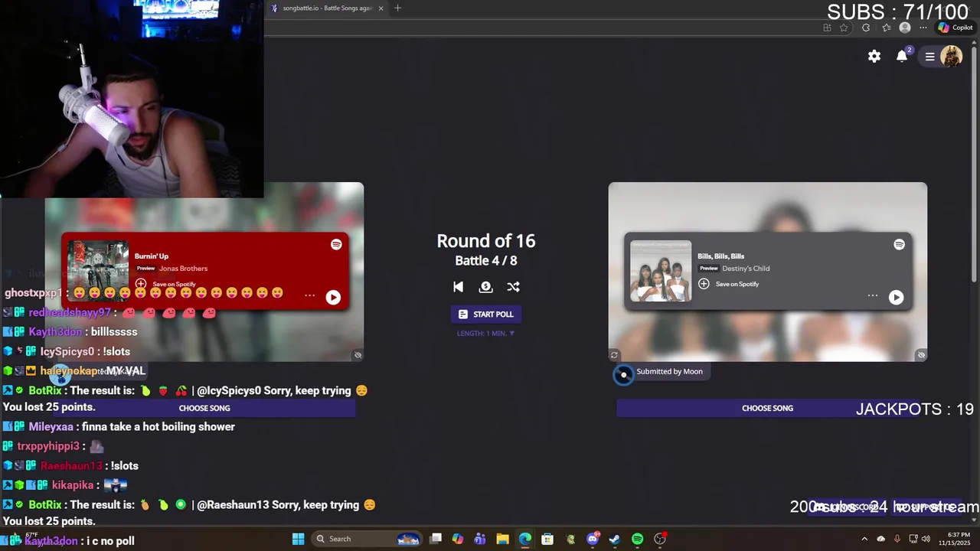Screen dimensions: 980x551
Task: Play Burnin' Up preview
Action: coord(333,298)
